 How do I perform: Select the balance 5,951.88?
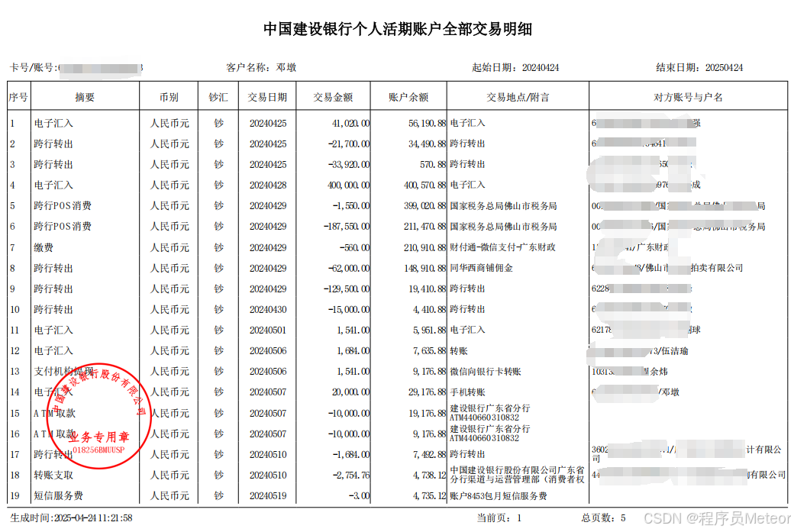coord(429,330)
